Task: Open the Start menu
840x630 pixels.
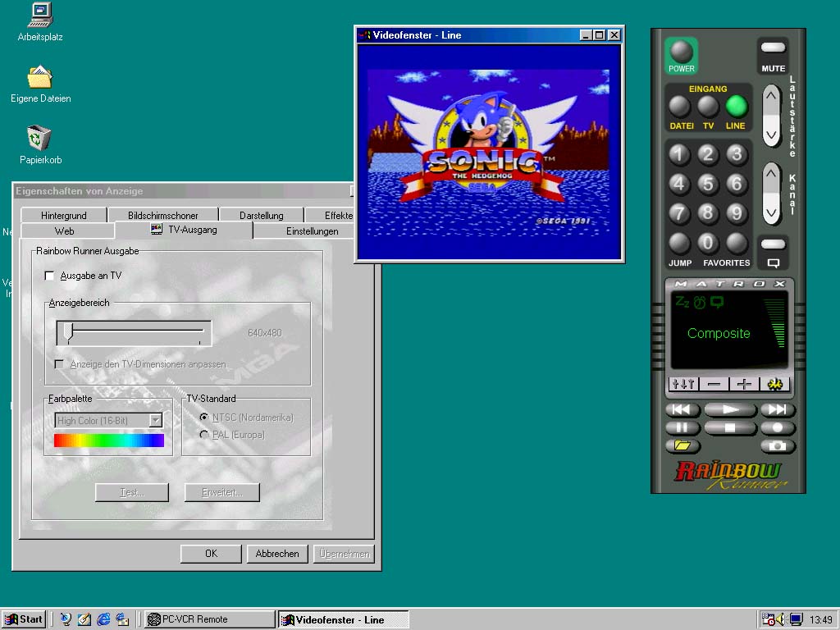Action: [x=24, y=619]
